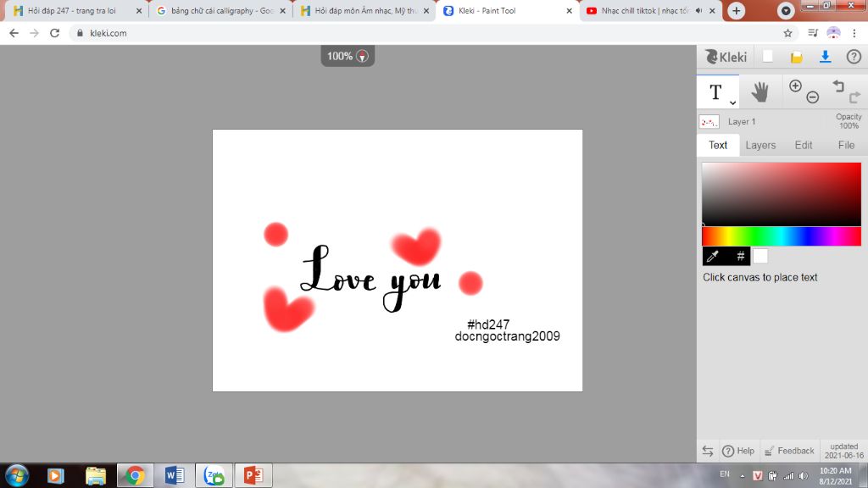Open the tab search dropdown button
This screenshot has width=868, height=488.
[785, 10]
